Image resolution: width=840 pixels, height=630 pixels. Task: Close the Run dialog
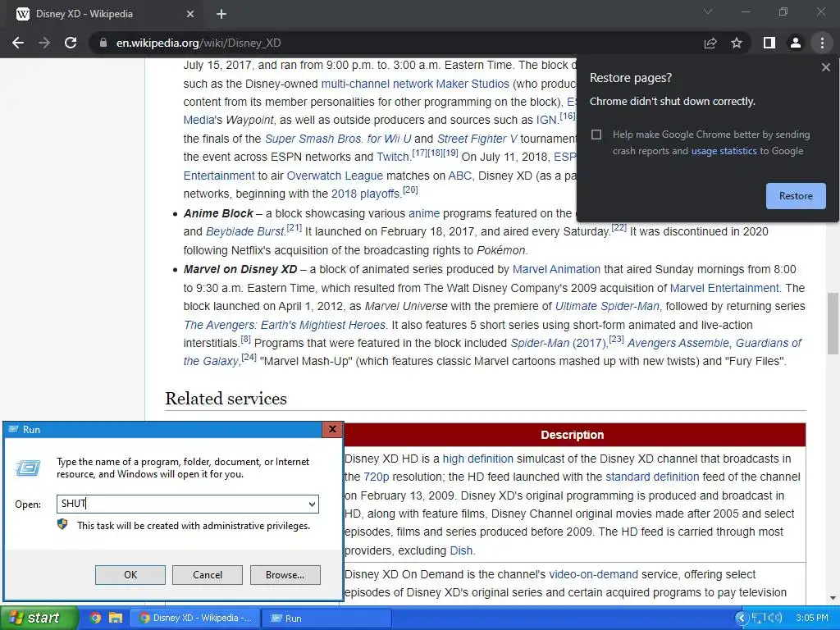(x=332, y=429)
